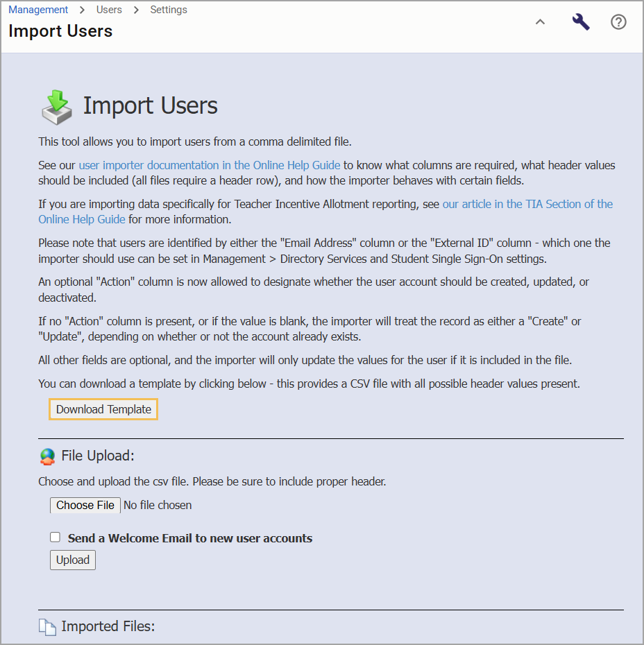
Task: Click the Download Template button
Action: click(x=103, y=409)
